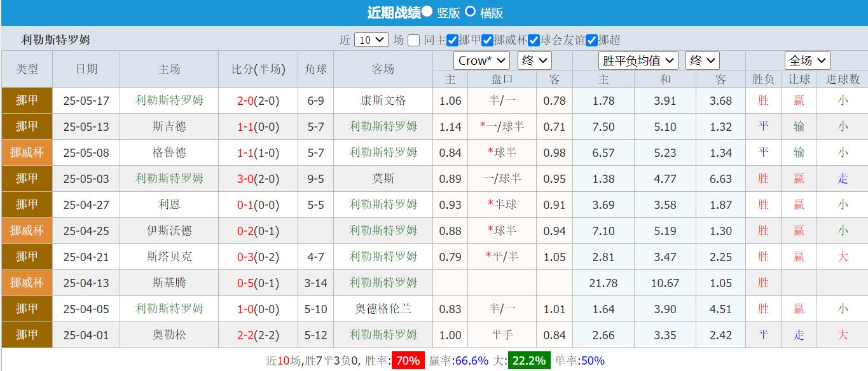Click the 斯塔贝克 team link
This screenshot has height=371, width=868.
click(x=169, y=257)
